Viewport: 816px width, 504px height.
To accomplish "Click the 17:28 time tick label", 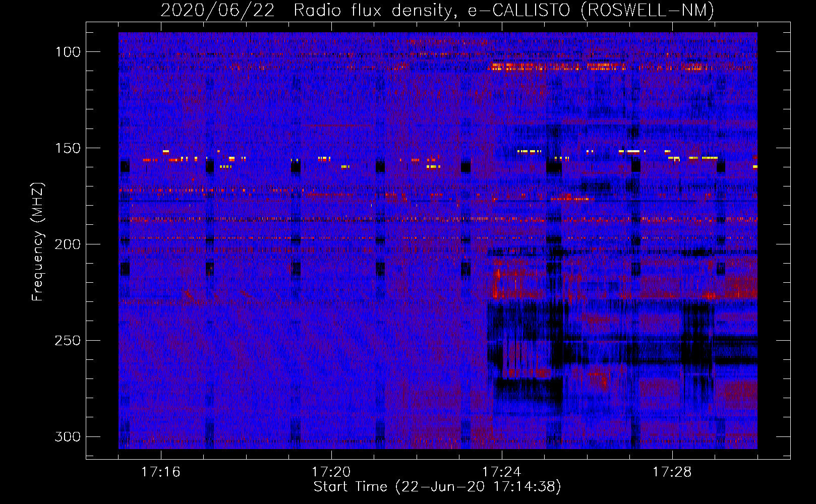I will click(672, 472).
